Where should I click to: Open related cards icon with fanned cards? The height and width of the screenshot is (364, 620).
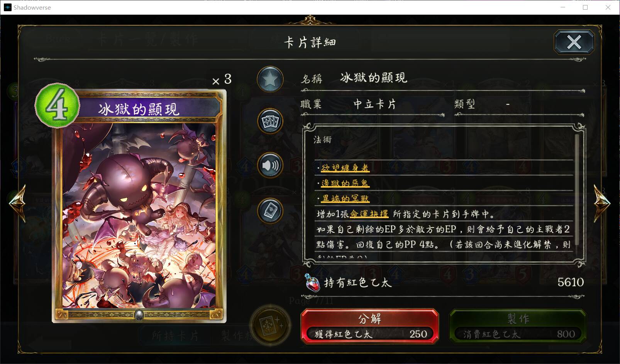pos(270,122)
